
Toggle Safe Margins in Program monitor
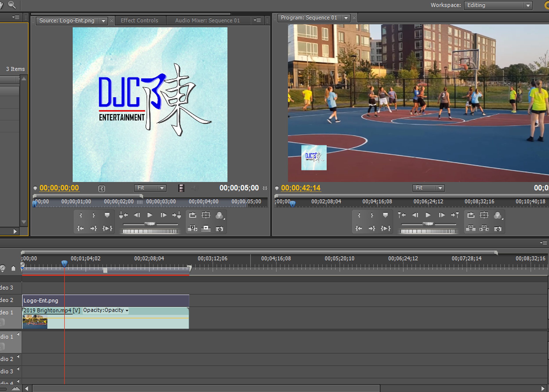(x=484, y=215)
